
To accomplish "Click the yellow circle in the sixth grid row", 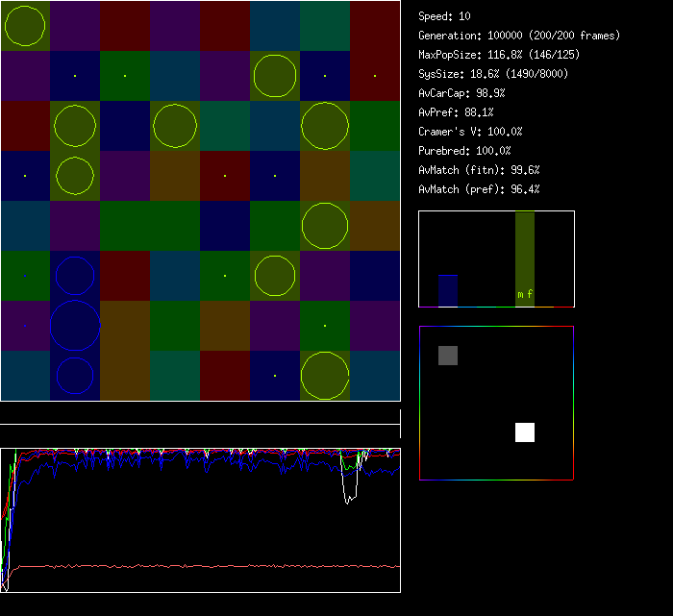I will (x=275, y=276).
